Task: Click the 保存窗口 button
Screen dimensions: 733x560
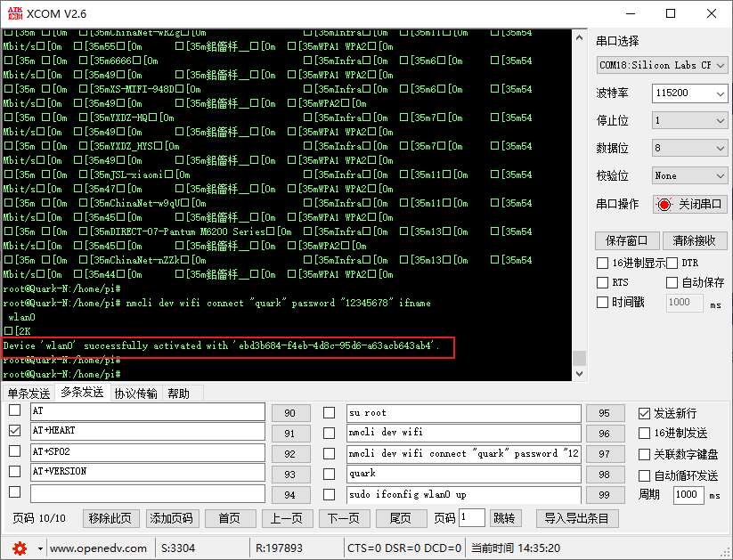Action: [627, 240]
